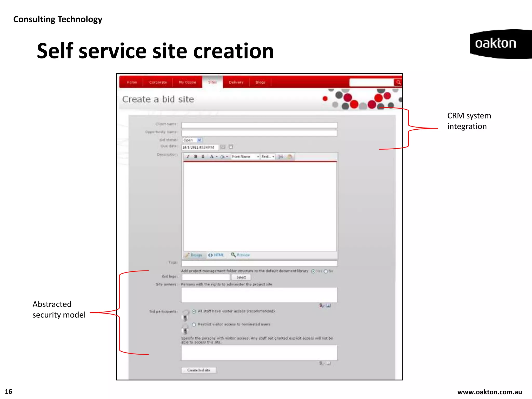
Task: Insert numbered list in Description editor
Action: click(x=281, y=156)
